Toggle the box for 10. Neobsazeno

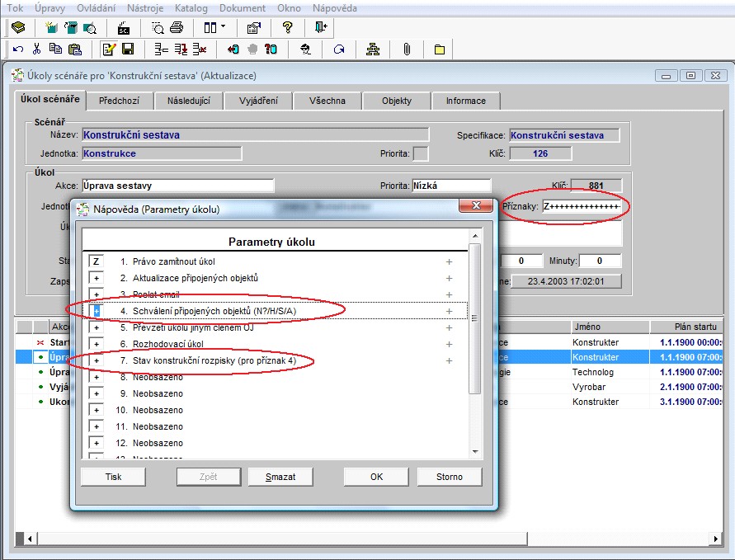pyautogui.click(x=96, y=410)
